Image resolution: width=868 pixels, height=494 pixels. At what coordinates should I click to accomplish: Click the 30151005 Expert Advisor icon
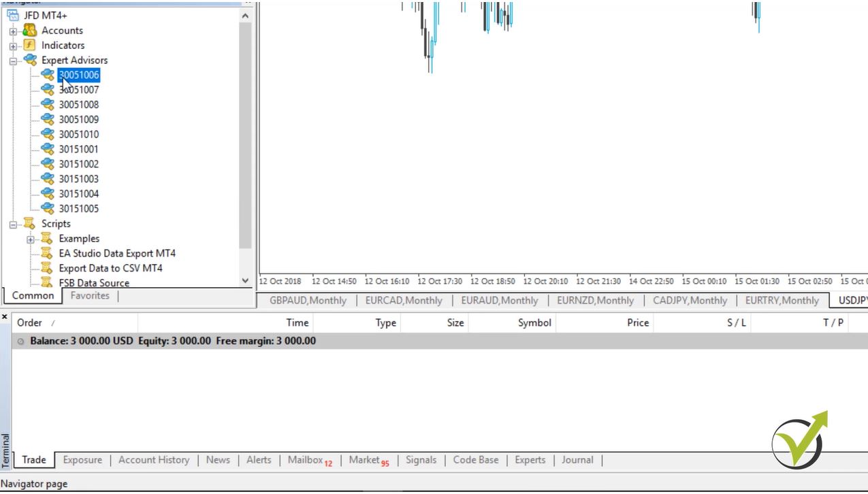tap(46, 208)
